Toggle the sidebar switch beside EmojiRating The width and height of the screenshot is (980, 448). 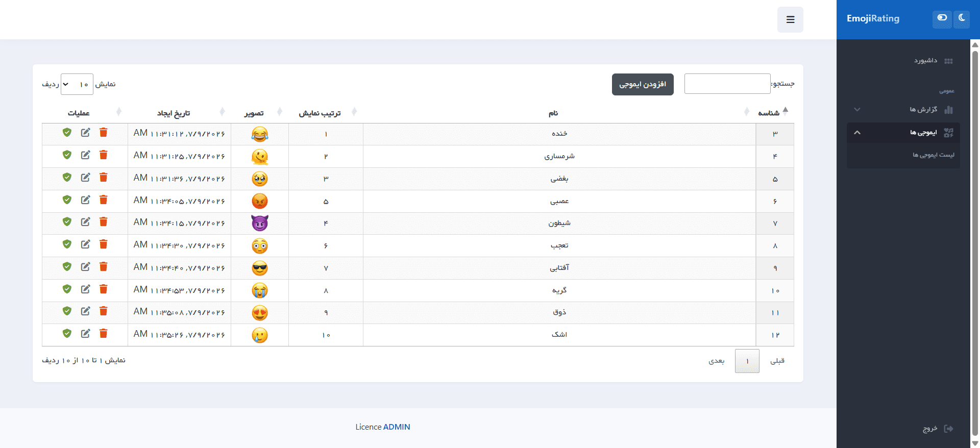pos(942,18)
